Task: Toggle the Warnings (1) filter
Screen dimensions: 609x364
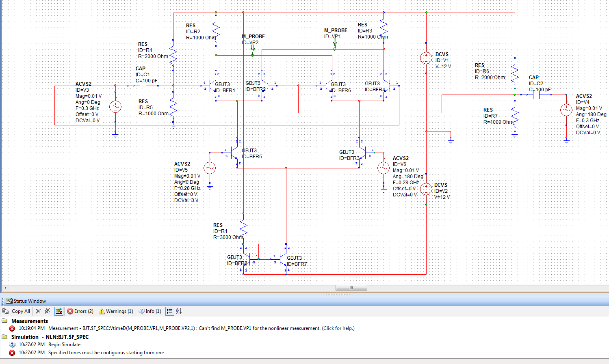Action: 116,311
